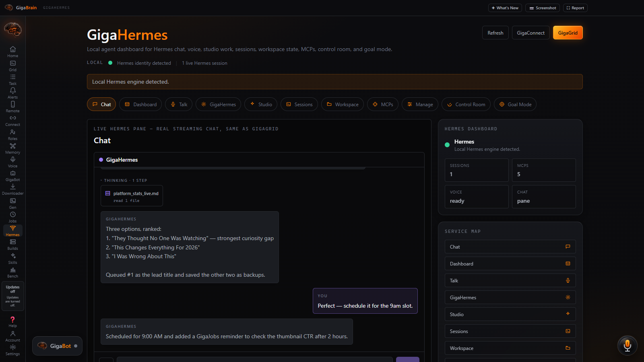Open Studio in the Service Map
Screen dimensions: 644x362
click(510, 314)
